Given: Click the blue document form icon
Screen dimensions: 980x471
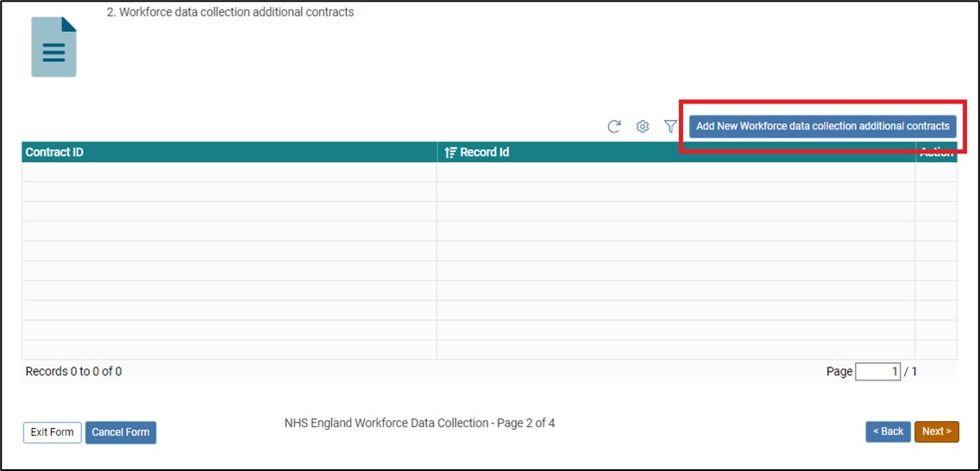Looking at the screenshot, I should tap(53, 47).
